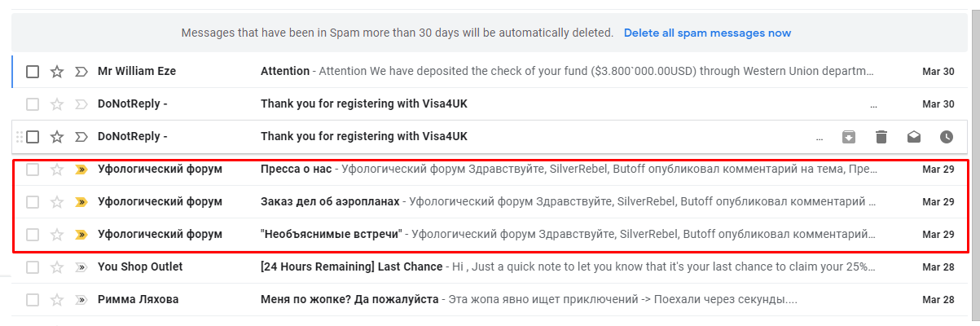
Task: Click Delete all spam messages now link
Action: tap(707, 33)
